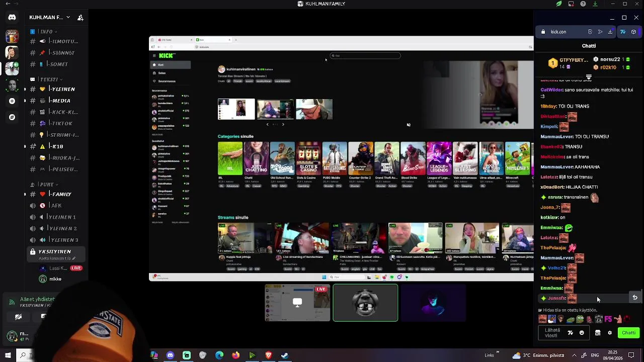Click the CatWilder username in chat
Image resolution: width=644 pixels, height=362 pixels.
click(x=552, y=90)
